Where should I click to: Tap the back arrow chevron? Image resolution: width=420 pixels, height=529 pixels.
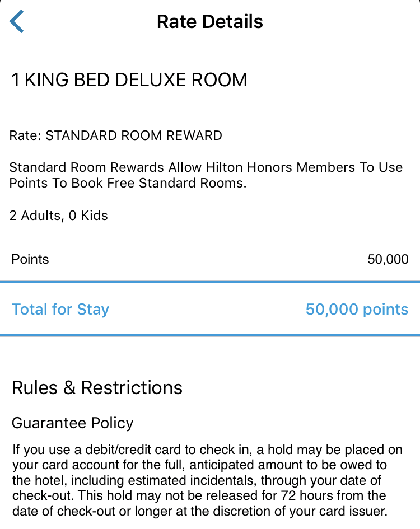(x=17, y=22)
